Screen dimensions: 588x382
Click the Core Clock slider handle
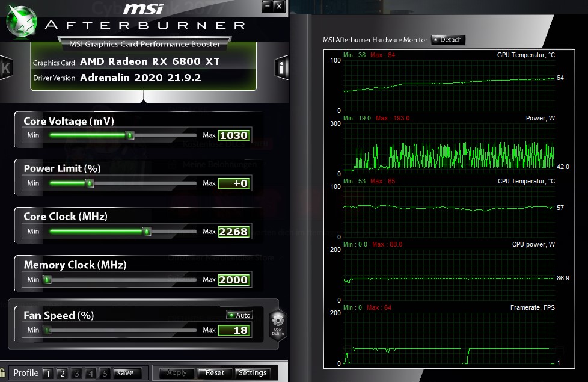147,231
